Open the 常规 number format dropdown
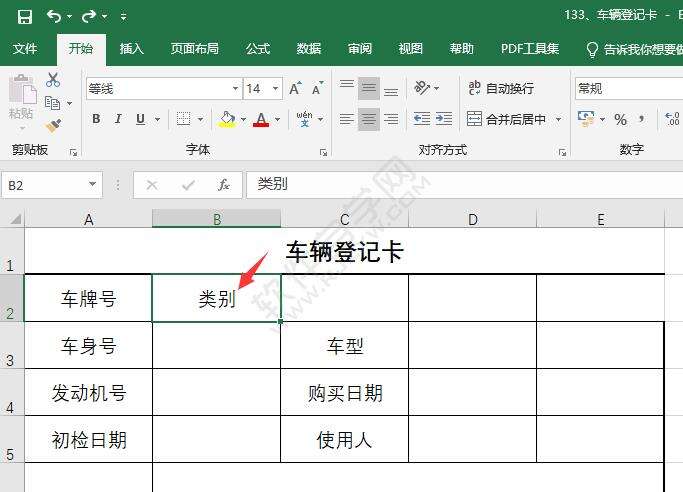The height and width of the screenshot is (492, 683). click(x=629, y=89)
